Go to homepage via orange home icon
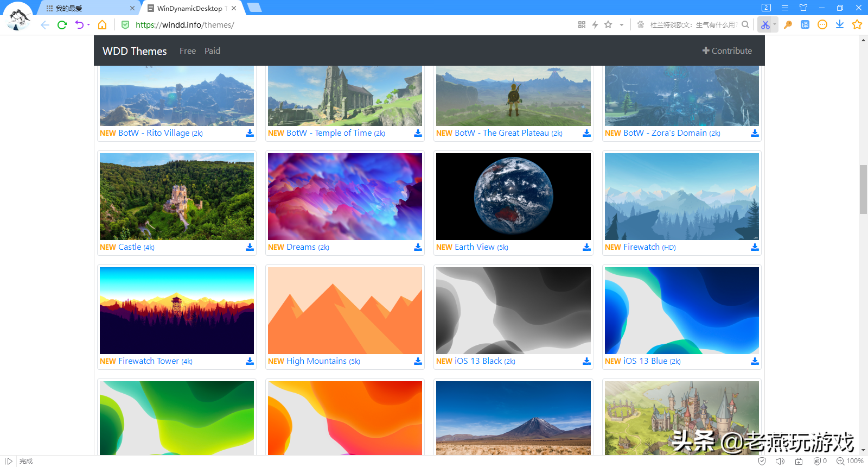Viewport: 868px width, 467px height. [x=102, y=25]
